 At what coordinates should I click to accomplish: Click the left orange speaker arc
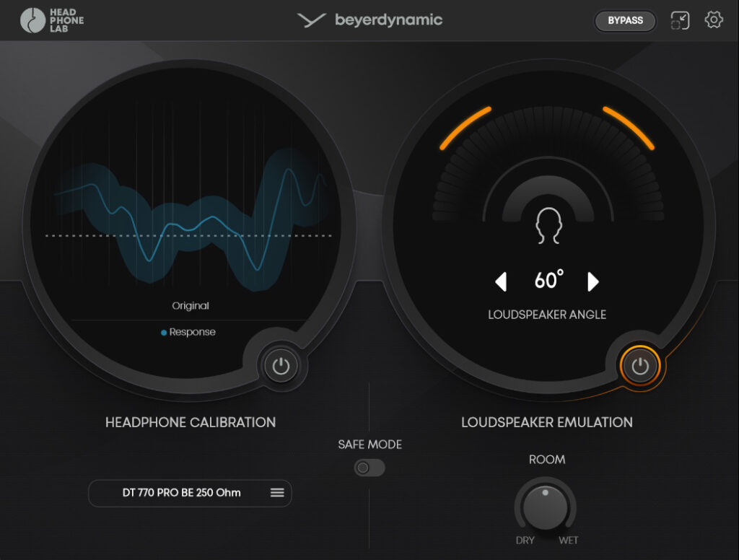[x=465, y=128]
